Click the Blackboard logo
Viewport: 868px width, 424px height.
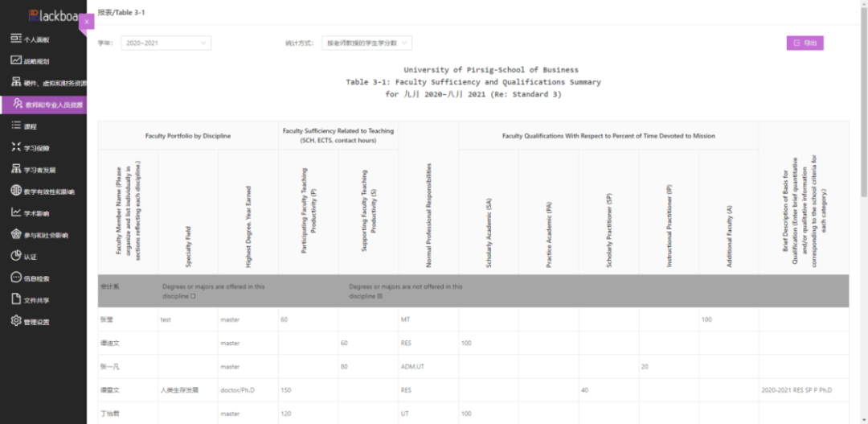pos(55,15)
